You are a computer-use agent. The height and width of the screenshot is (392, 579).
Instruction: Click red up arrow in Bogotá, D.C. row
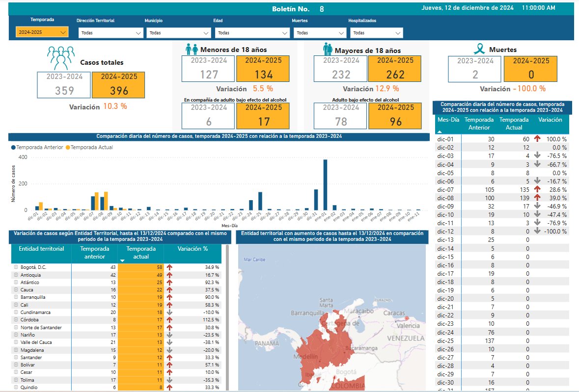point(169,267)
